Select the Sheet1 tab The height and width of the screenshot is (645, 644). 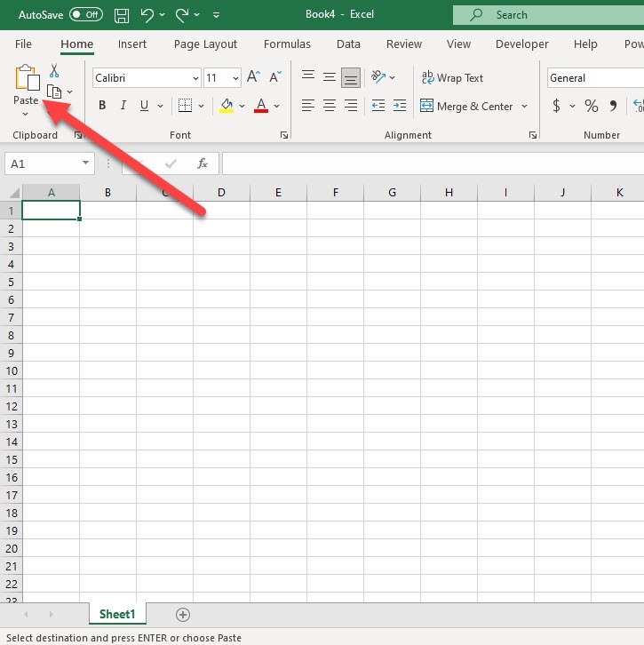pyautogui.click(x=117, y=614)
